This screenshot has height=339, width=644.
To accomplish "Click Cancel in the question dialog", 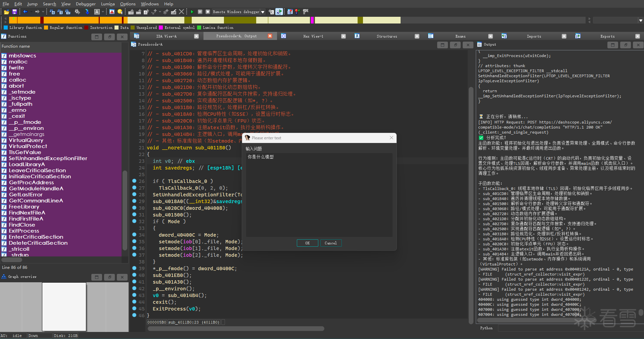I will pos(331,243).
